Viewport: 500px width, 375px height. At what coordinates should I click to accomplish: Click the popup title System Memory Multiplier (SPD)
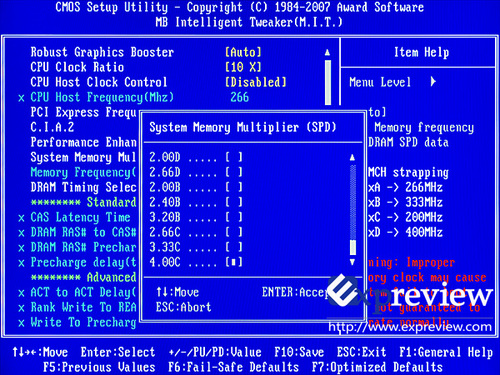[x=243, y=127]
